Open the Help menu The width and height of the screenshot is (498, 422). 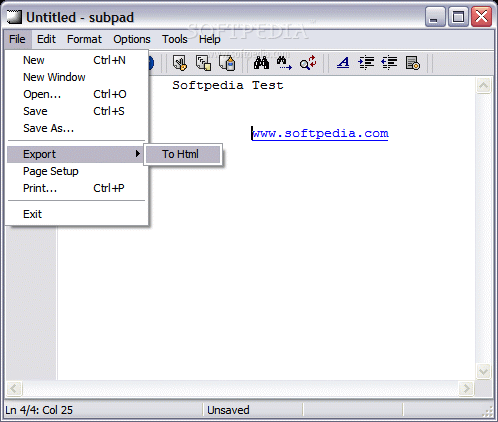point(210,39)
